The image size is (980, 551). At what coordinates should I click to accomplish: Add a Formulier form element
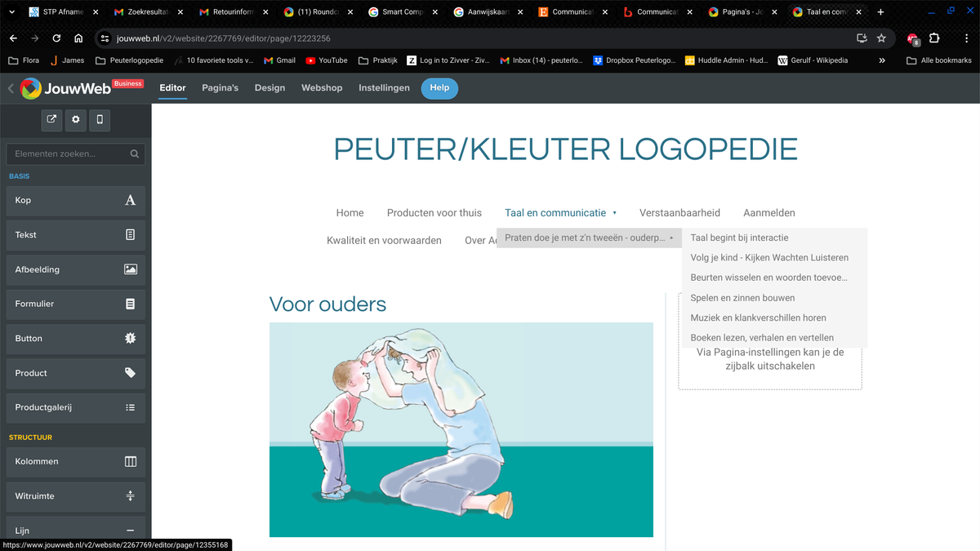(76, 304)
